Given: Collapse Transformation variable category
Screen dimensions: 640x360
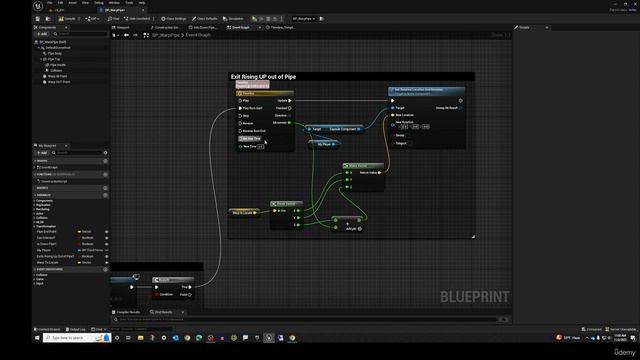Looking at the screenshot, I should tap(34, 226).
